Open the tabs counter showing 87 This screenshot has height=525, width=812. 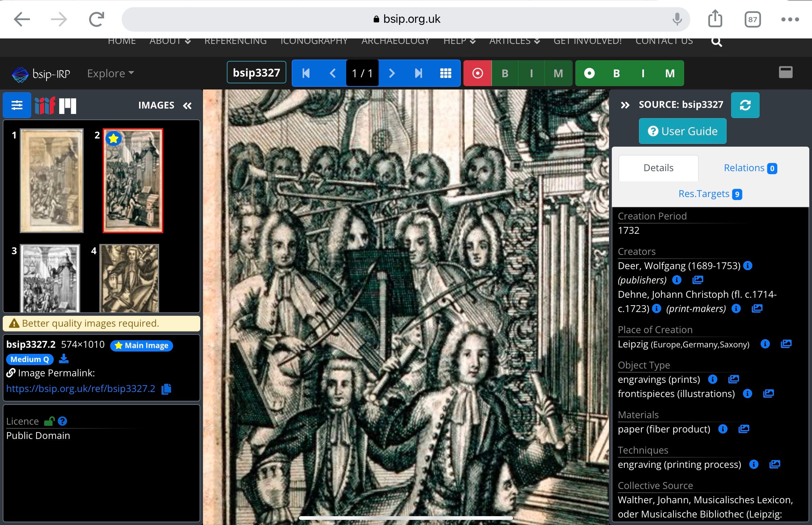(752, 19)
